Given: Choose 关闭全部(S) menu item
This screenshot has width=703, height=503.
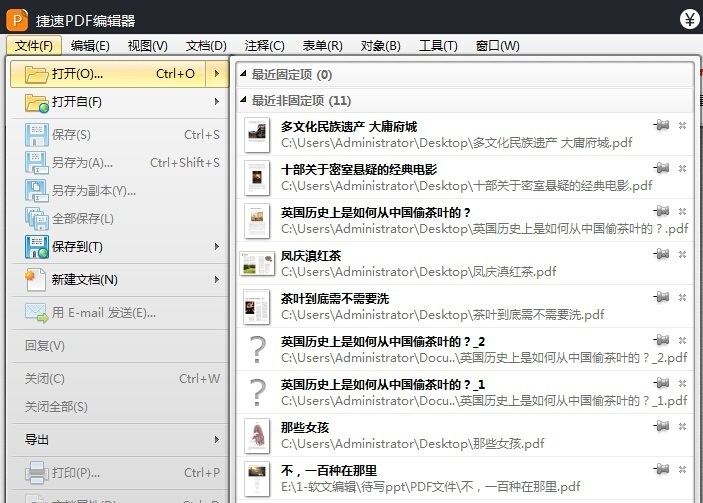Looking at the screenshot, I should pyautogui.click(x=119, y=407).
